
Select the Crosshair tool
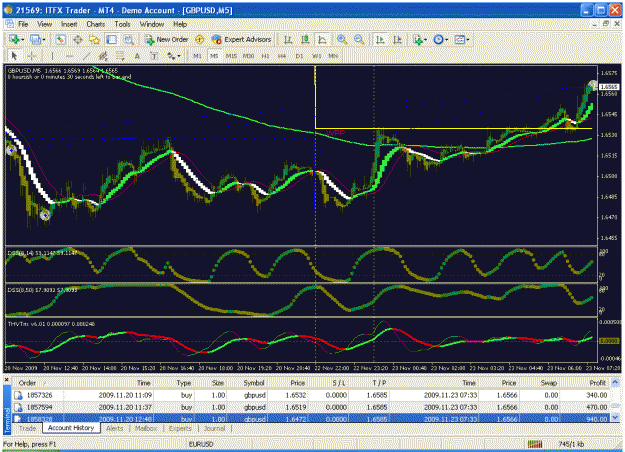pyautogui.click(x=32, y=56)
